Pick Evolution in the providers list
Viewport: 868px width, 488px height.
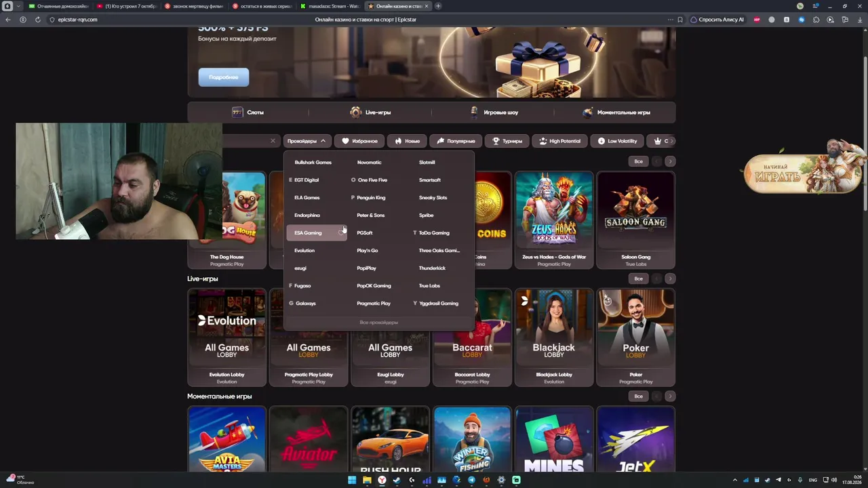304,251
